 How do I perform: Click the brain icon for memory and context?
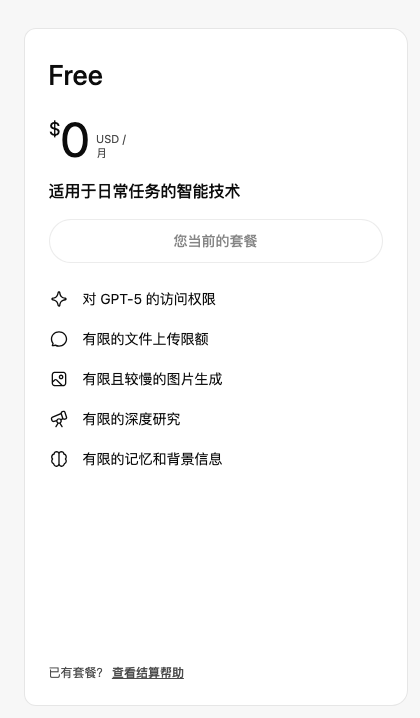59,459
